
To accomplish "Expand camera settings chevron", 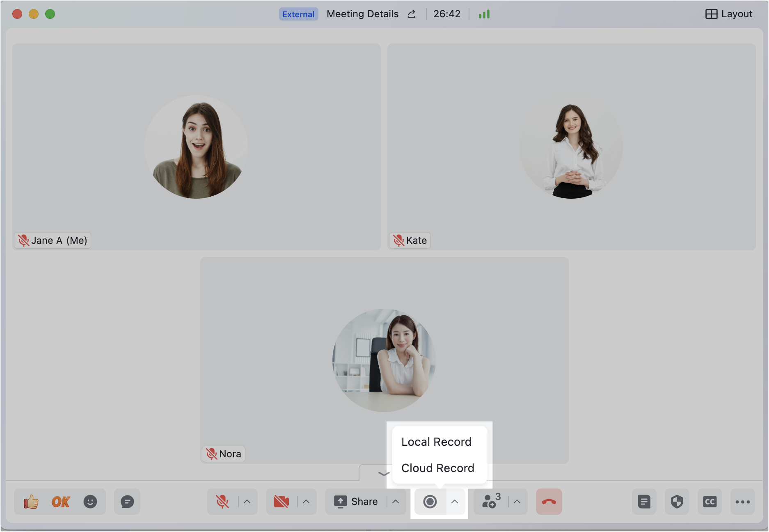I will tap(306, 501).
